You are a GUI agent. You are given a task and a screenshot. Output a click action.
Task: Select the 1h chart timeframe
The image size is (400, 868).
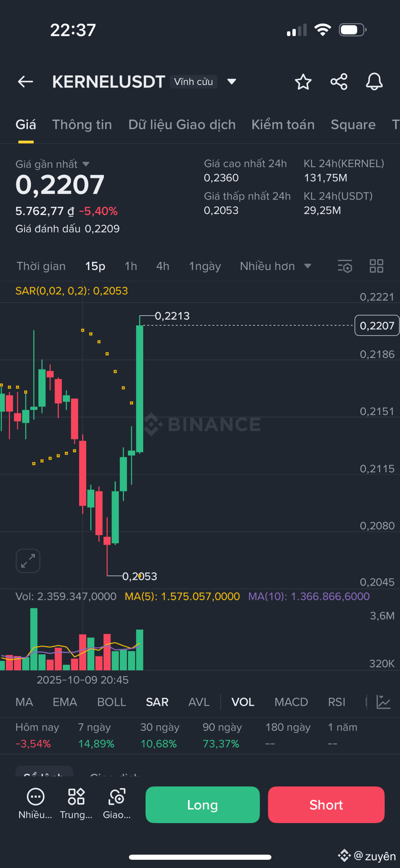pyautogui.click(x=131, y=266)
